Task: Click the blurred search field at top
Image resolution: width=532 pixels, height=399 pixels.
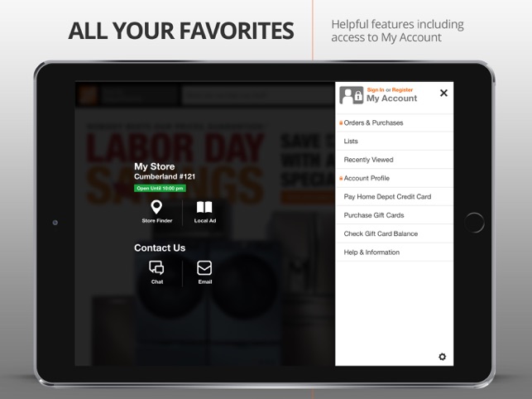Action: click(258, 94)
